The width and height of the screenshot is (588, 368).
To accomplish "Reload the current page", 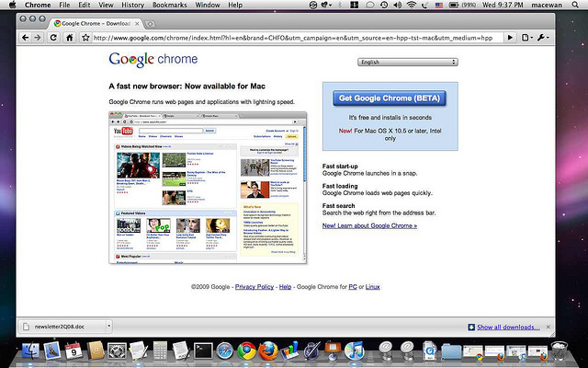I will [x=53, y=38].
